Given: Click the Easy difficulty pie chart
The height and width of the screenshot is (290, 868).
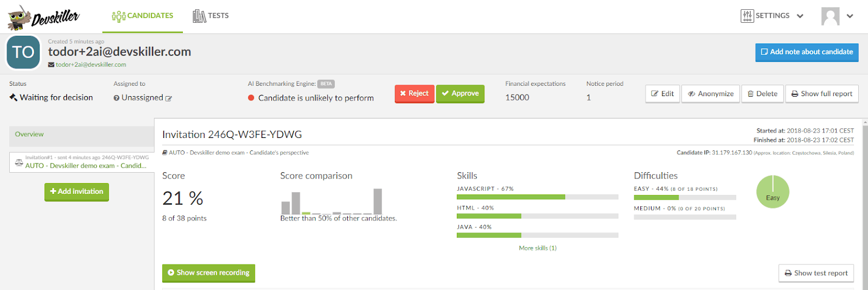Looking at the screenshot, I should tap(773, 192).
